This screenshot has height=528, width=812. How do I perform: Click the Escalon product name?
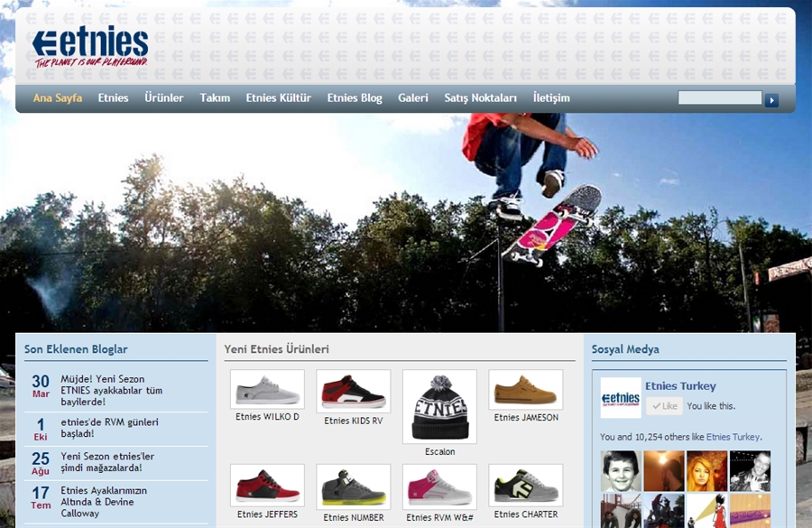click(x=439, y=452)
